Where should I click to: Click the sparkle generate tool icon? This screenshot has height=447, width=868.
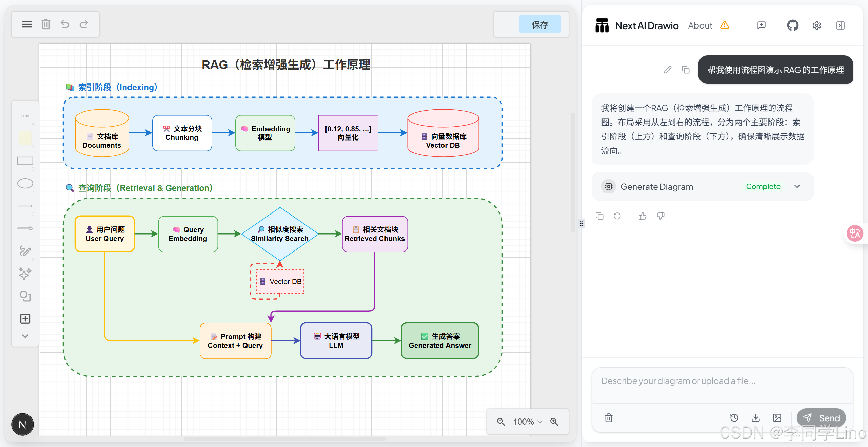point(25,274)
